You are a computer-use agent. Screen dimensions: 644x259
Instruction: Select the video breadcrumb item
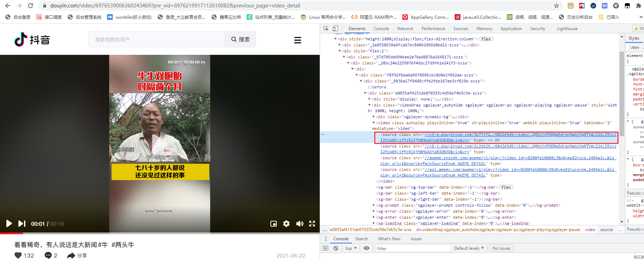(x=590, y=230)
